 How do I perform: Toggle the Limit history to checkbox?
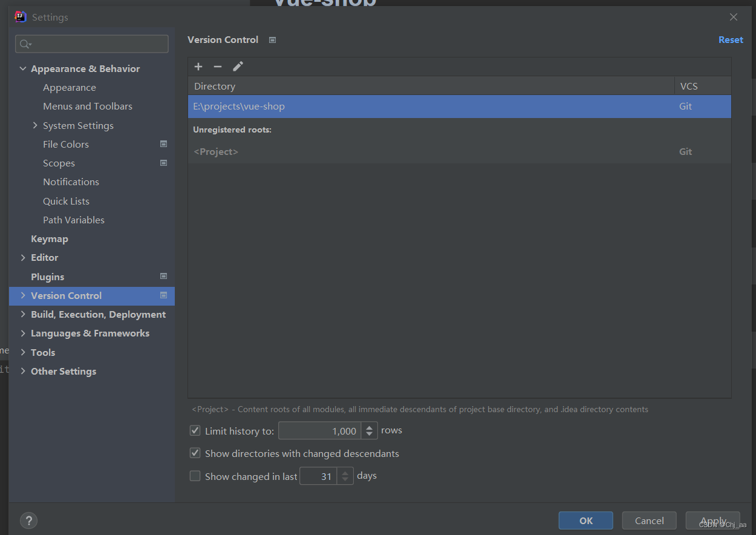[195, 430]
